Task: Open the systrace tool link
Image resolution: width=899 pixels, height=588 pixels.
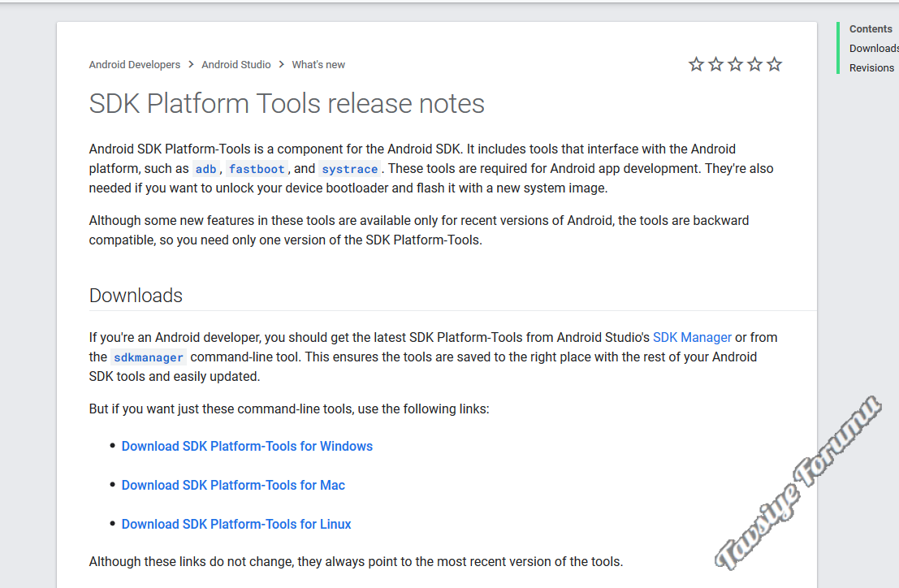Action: pyautogui.click(x=350, y=169)
